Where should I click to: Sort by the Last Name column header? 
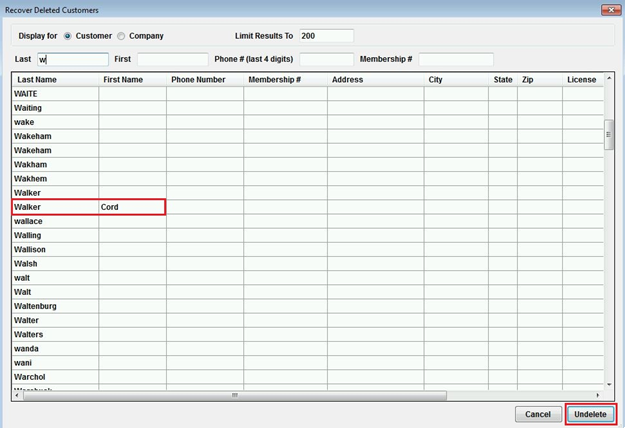[55, 80]
